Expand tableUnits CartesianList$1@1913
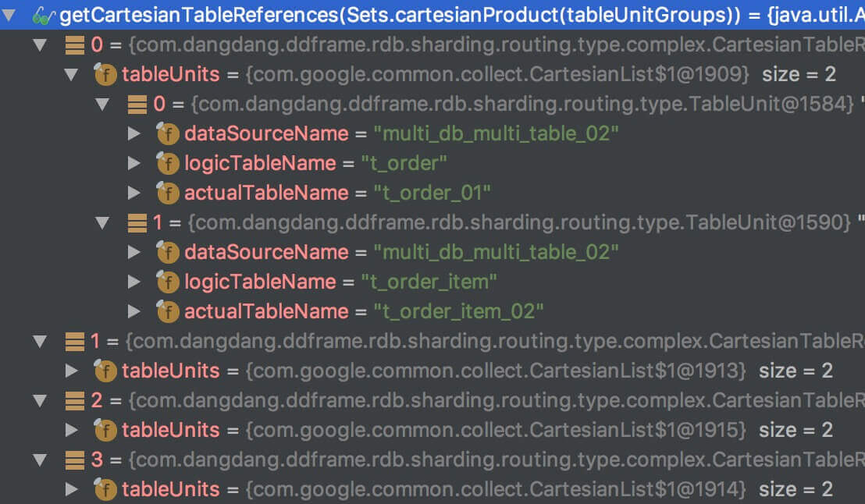This screenshot has width=865, height=504. pyautogui.click(x=72, y=371)
